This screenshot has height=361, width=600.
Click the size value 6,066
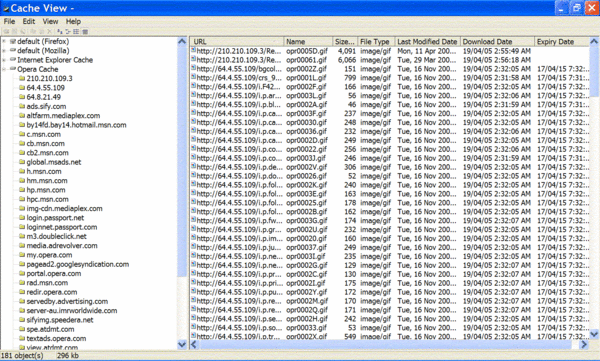point(347,60)
